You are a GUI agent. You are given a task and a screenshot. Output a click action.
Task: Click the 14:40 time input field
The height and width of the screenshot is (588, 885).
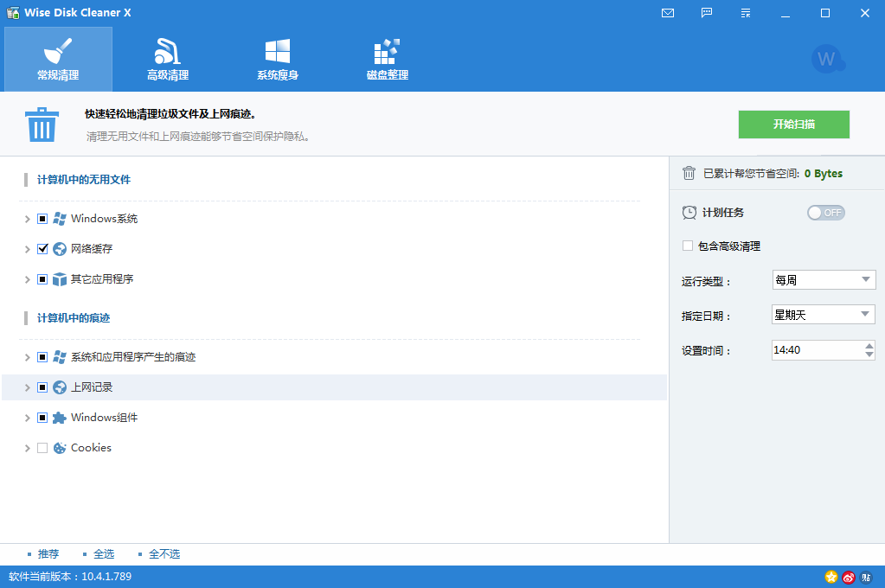818,350
